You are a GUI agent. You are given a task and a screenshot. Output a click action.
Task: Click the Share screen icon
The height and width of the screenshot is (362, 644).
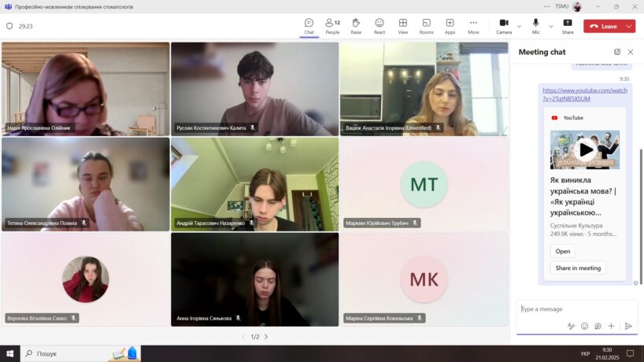click(x=567, y=26)
